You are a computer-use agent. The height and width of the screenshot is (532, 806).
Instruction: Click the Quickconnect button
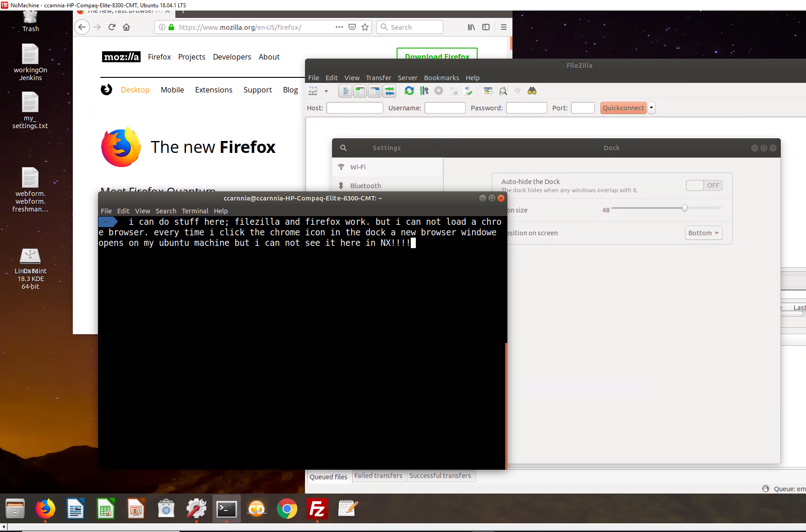point(623,108)
